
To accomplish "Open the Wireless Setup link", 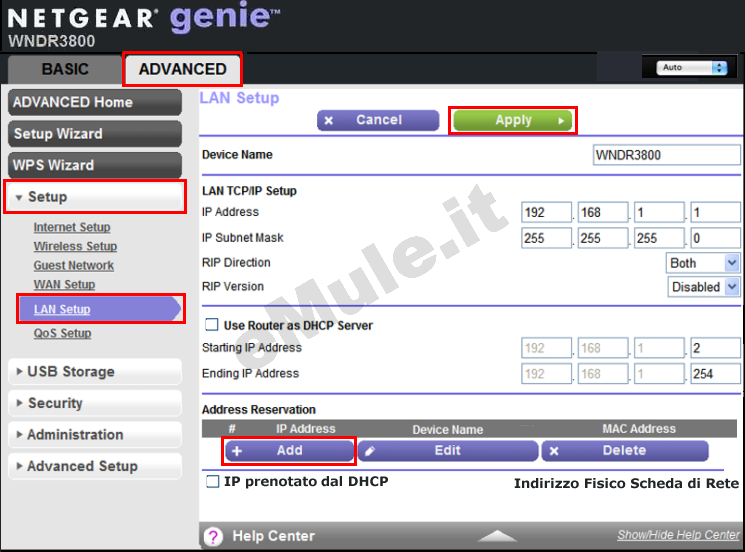I will (75, 246).
